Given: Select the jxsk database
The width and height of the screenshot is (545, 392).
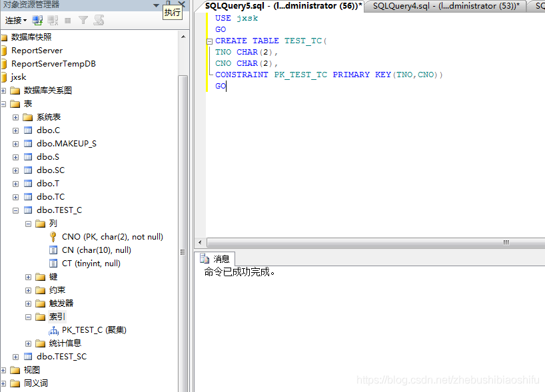Looking at the screenshot, I should pyautogui.click(x=19, y=77).
